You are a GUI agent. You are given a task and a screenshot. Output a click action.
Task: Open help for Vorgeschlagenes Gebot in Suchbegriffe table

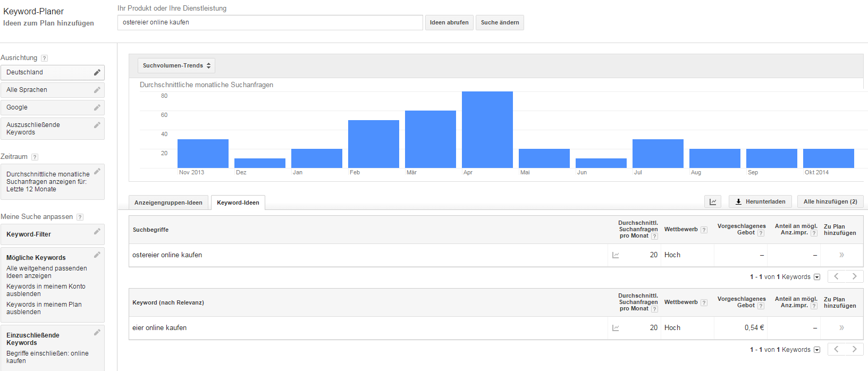761,233
